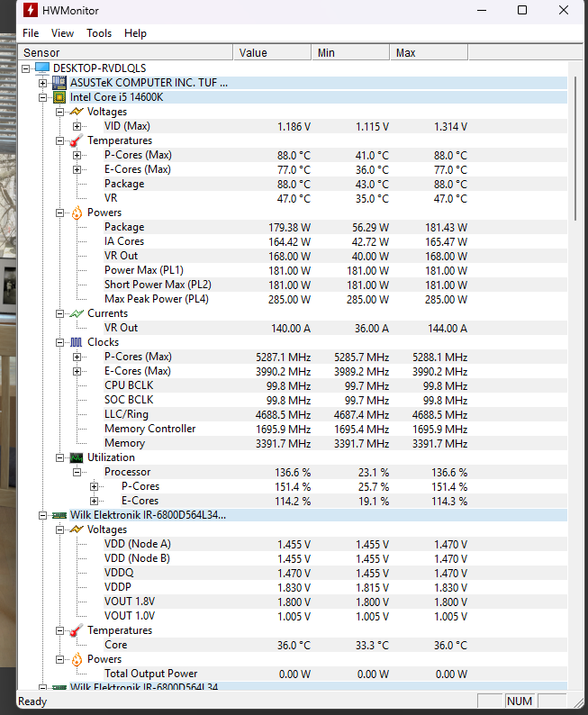The image size is (588, 715).
Task: Open the Tools menu
Action: (99, 33)
